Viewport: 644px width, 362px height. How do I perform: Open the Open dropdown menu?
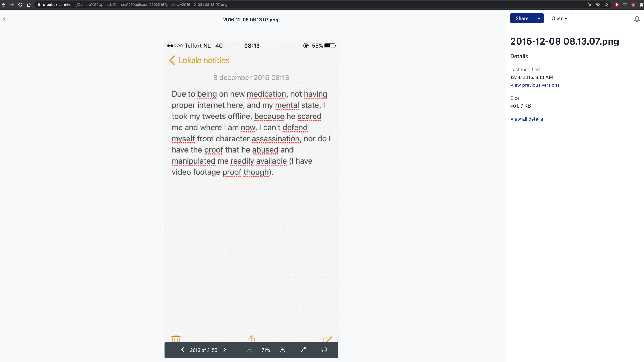[559, 18]
